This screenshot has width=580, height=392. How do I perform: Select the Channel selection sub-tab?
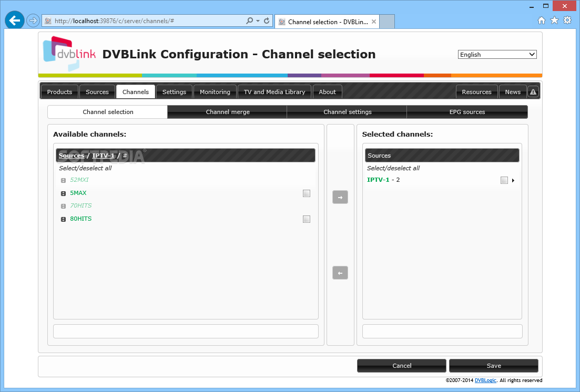click(x=108, y=112)
